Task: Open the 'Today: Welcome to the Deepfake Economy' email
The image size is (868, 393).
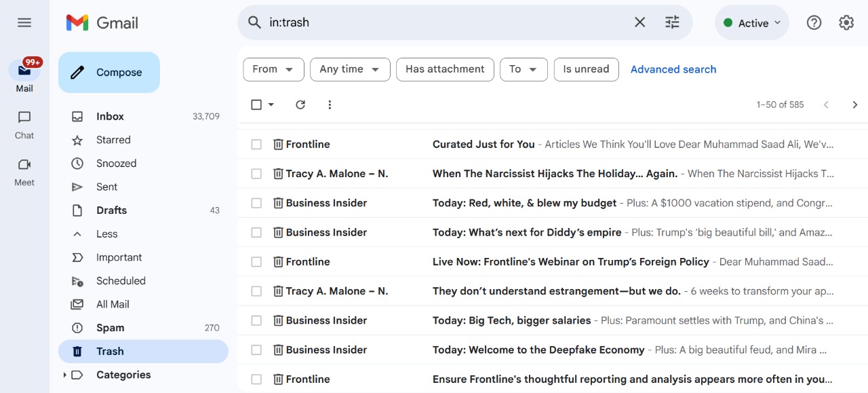Action: click(553, 350)
